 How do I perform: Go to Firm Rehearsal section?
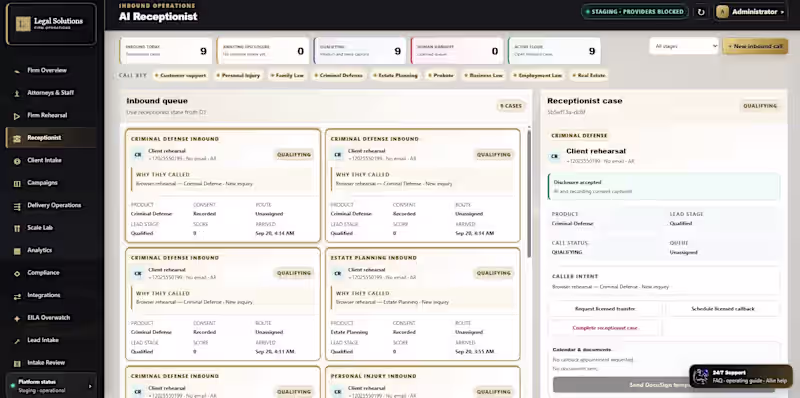51,115
